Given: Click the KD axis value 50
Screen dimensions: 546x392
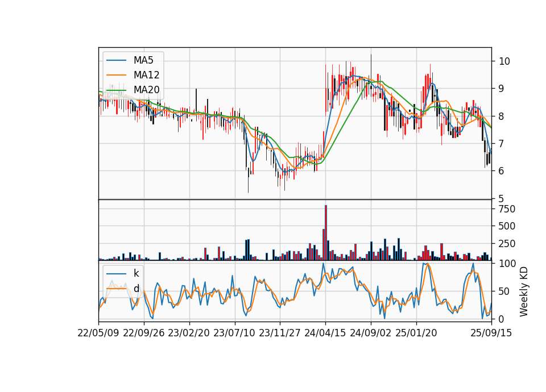Looking at the screenshot, I should click(504, 291).
